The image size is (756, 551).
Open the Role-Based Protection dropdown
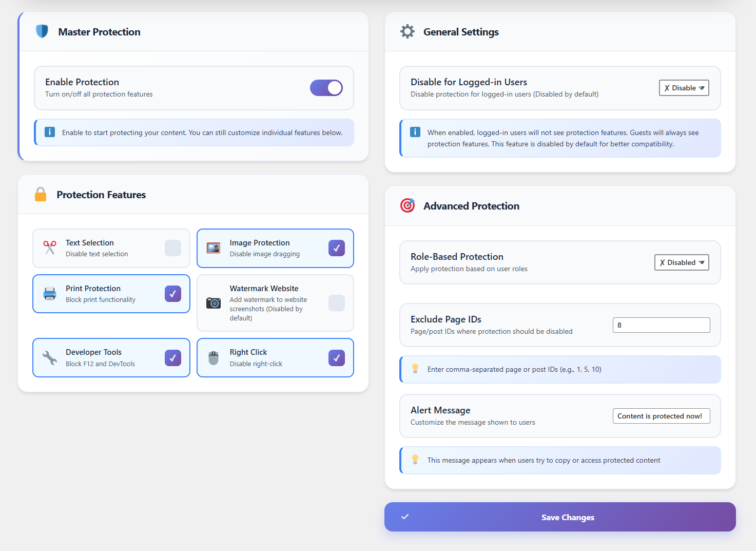682,262
